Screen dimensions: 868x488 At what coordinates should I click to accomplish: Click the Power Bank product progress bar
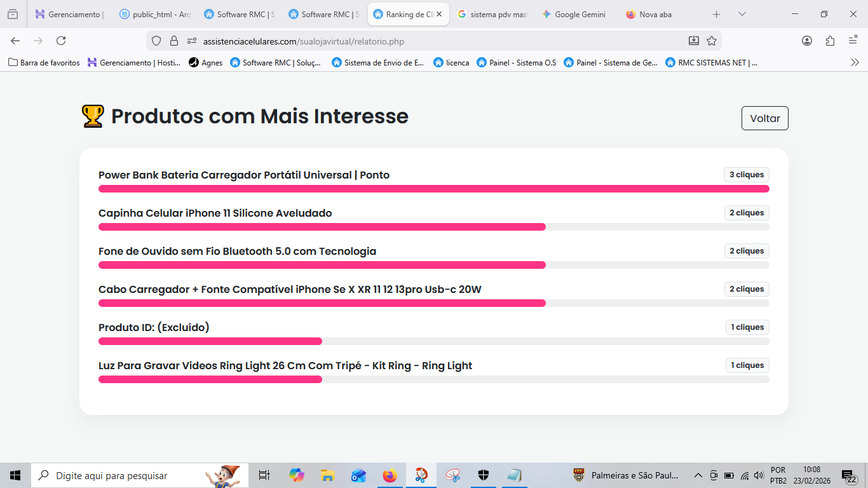point(434,188)
